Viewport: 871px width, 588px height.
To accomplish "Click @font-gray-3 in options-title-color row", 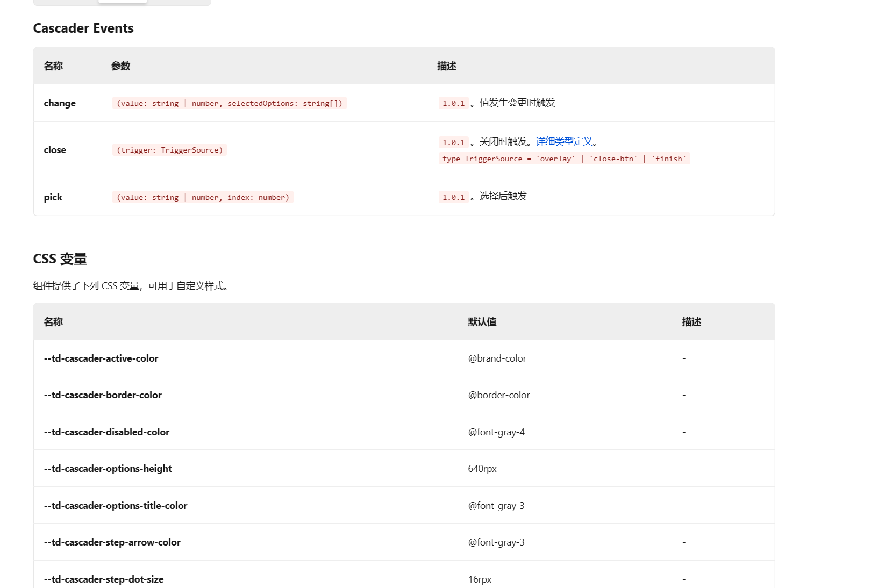I will pyautogui.click(x=496, y=506).
